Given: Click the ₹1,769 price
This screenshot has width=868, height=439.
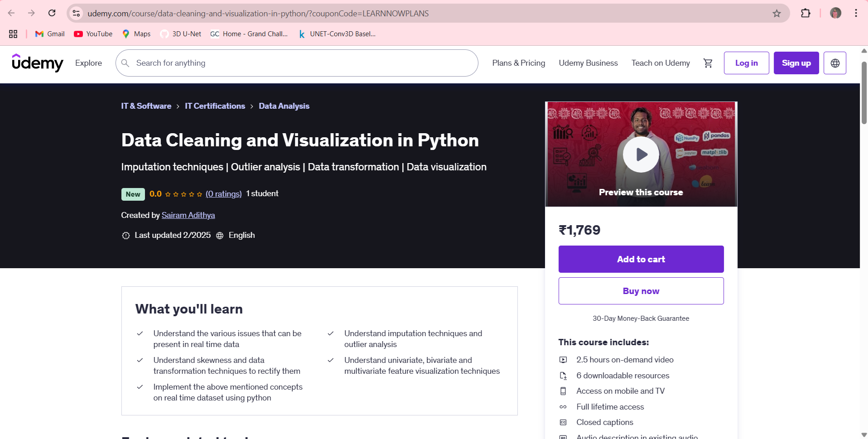Looking at the screenshot, I should click(579, 230).
